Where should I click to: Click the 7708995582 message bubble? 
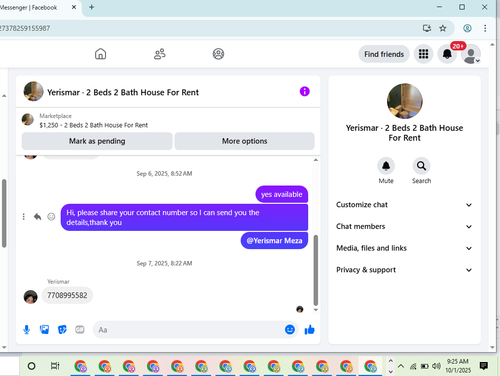pyautogui.click(x=67, y=295)
